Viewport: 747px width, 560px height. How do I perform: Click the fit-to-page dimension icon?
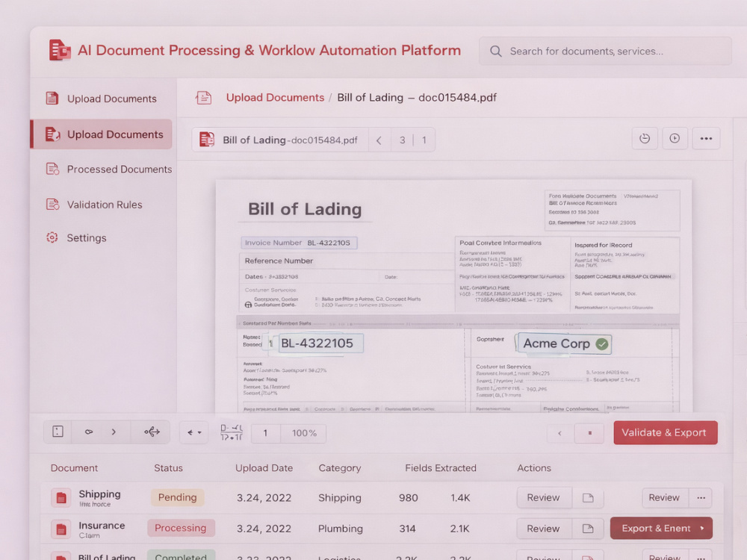click(232, 432)
